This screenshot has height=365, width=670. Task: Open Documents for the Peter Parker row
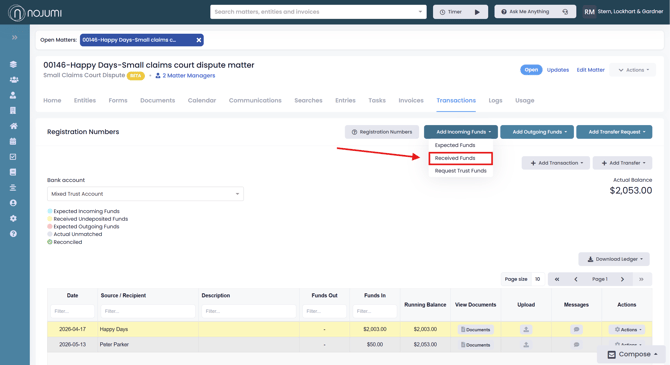tap(475, 344)
